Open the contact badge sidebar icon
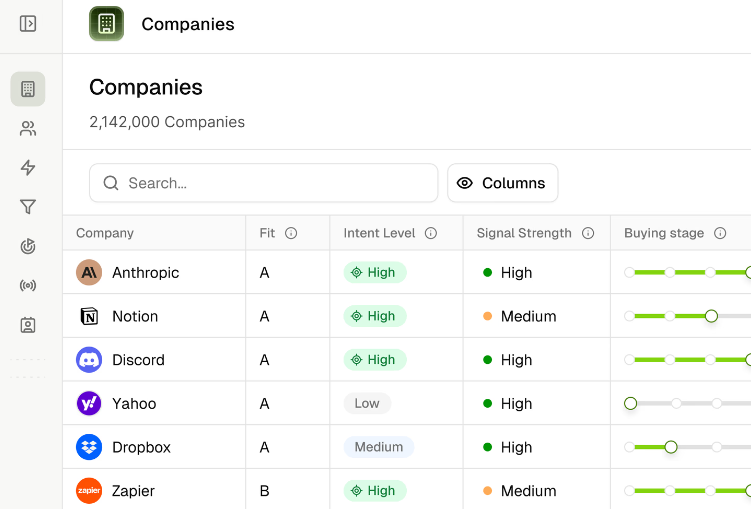751x509 pixels. click(x=28, y=325)
